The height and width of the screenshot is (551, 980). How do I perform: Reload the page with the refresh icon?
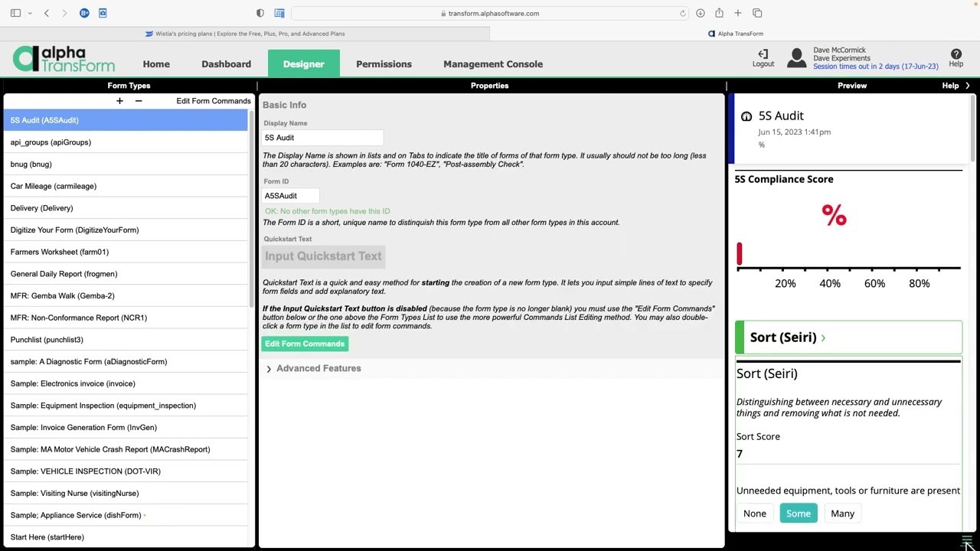coord(683,13)
